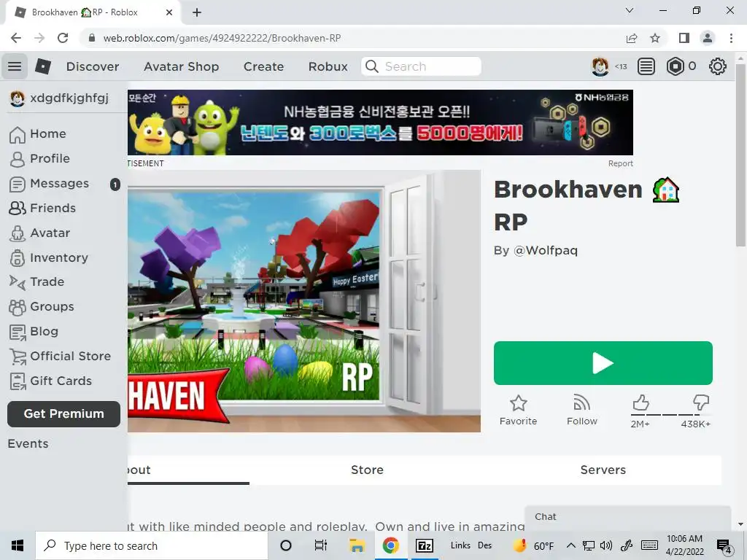Open the Robux balance icon
The width and height of the screenshot is (747, 560).
click(x=675, y=66)
